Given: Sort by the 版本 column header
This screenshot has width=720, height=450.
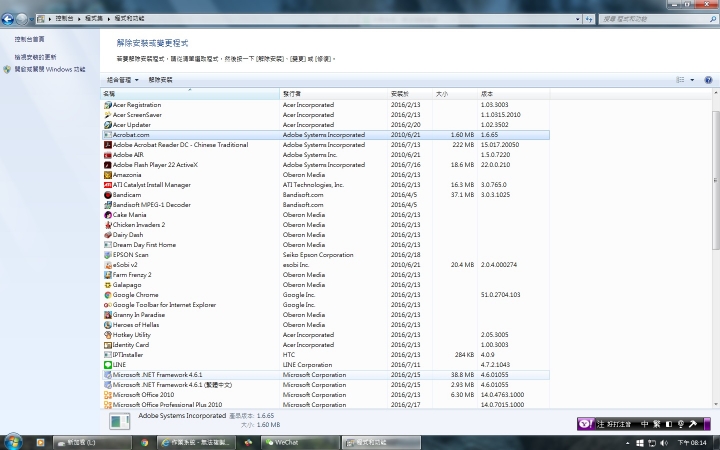Looking at the screenshot, I should [x=513, y=94].
